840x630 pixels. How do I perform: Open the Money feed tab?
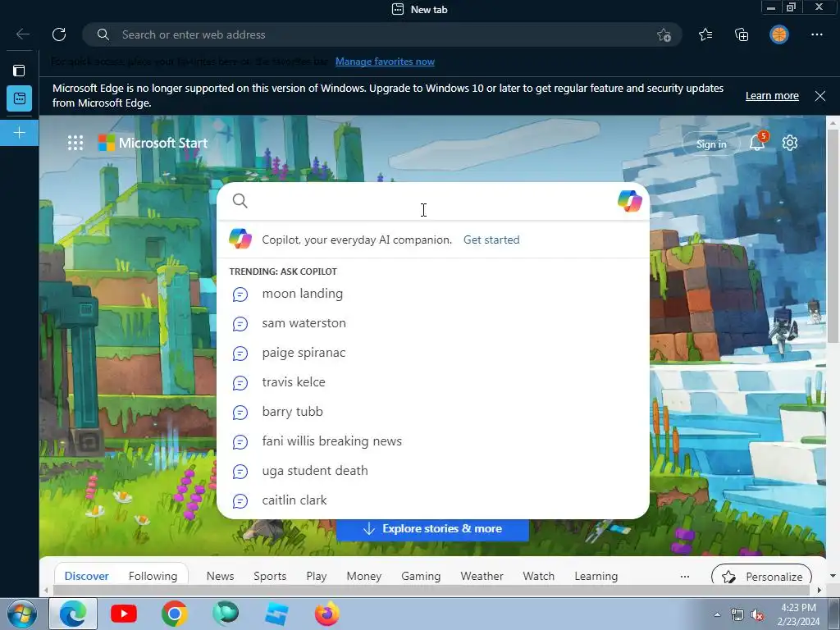363,576
